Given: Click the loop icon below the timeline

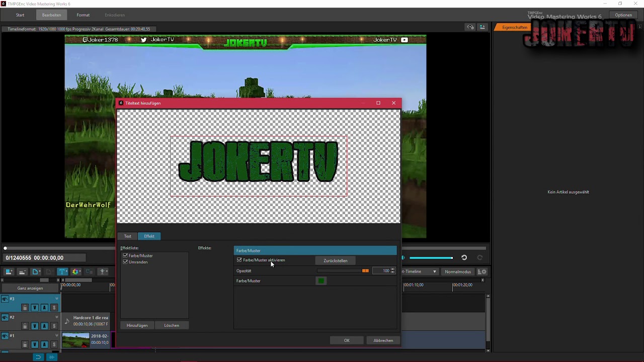Looking at the screenshot, I should [38, 357].
